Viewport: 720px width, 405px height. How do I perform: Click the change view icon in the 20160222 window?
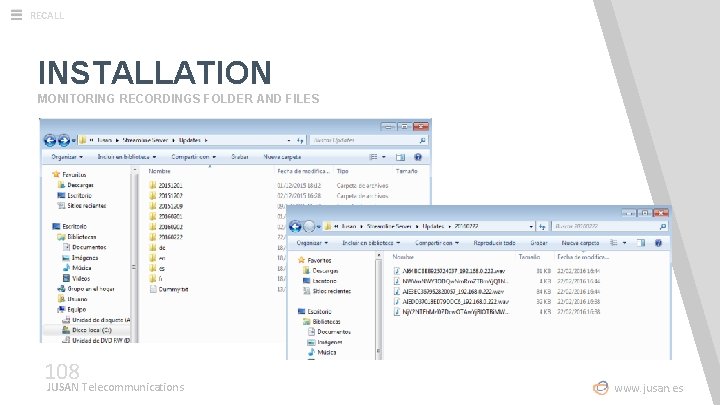tap(613, 242)
